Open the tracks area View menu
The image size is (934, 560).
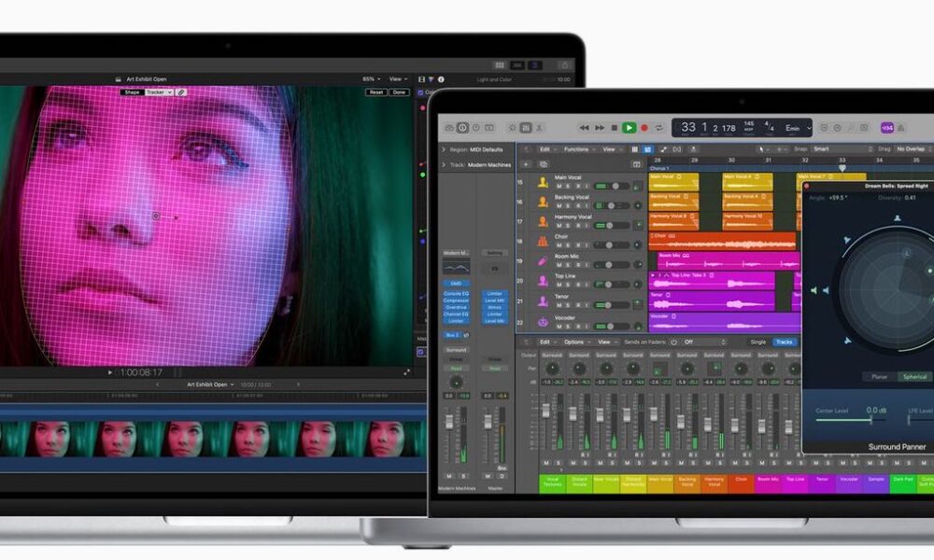click(x=611, y=149)
